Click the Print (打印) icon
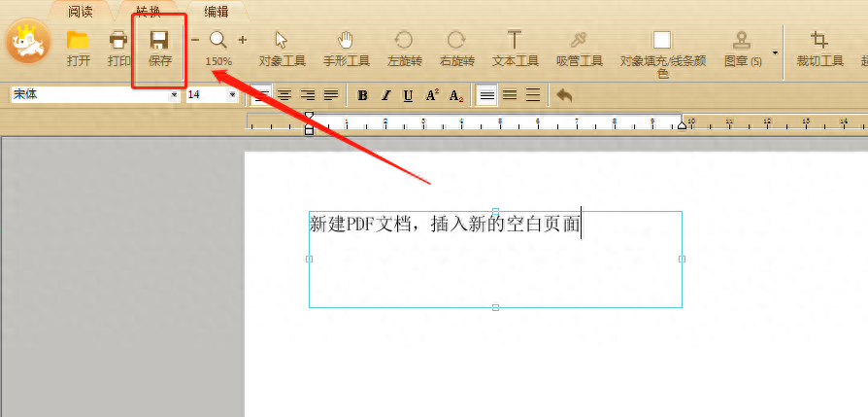Viewport: 868px width, 417px height. click(x=119, y=41)
